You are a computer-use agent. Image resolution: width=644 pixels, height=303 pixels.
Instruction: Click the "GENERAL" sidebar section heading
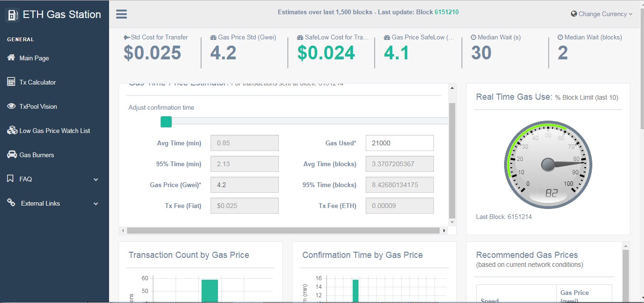click(20, 39)
